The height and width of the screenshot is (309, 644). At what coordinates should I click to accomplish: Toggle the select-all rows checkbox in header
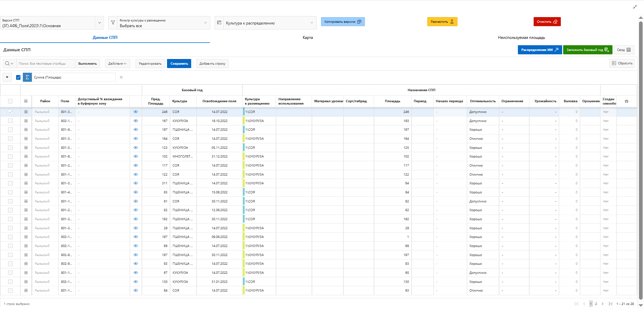click(x=10, y=101)
